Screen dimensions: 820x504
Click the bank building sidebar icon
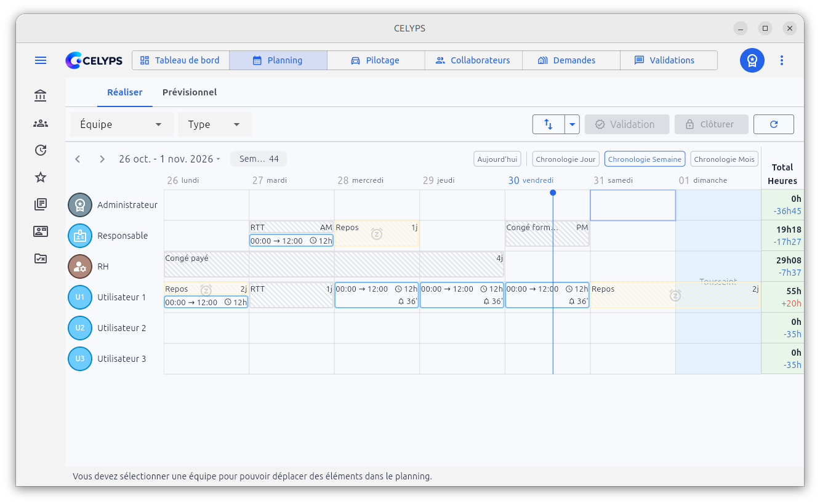[41, 95]
